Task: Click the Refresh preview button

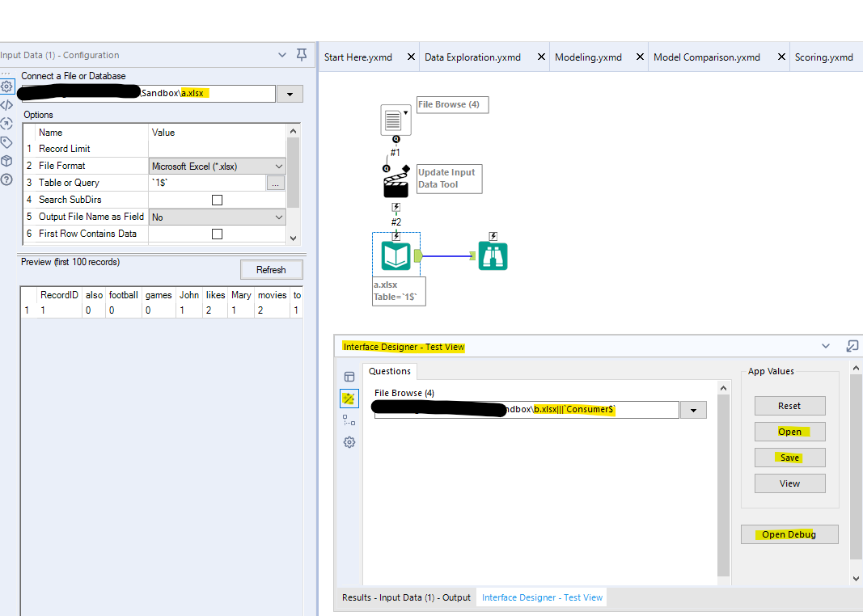Action: click(x=271, y=268)
